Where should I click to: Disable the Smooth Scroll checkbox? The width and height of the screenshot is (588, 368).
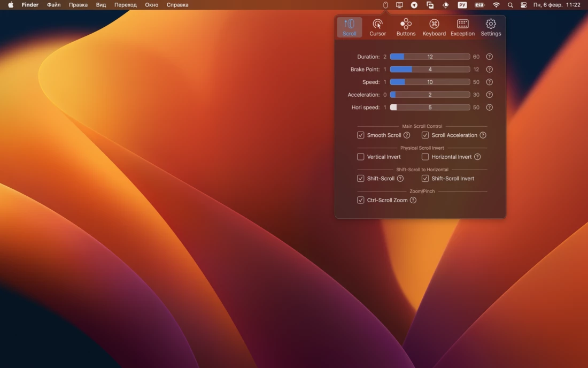coord(361,135)
